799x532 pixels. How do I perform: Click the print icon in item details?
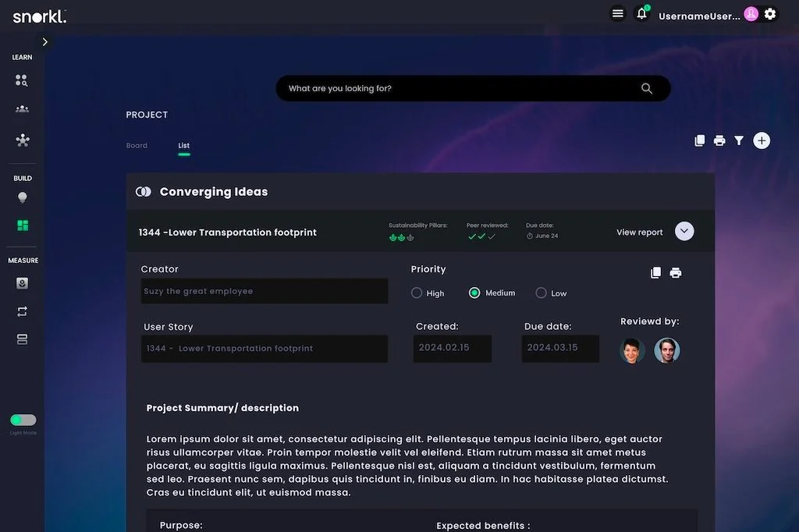click(676, 272)
